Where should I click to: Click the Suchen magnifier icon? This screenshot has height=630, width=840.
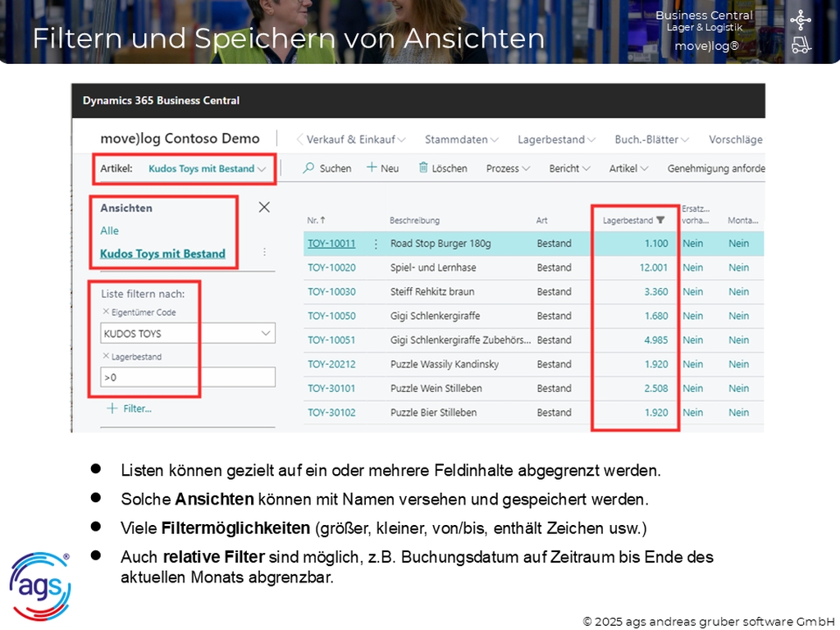point(308,168)
